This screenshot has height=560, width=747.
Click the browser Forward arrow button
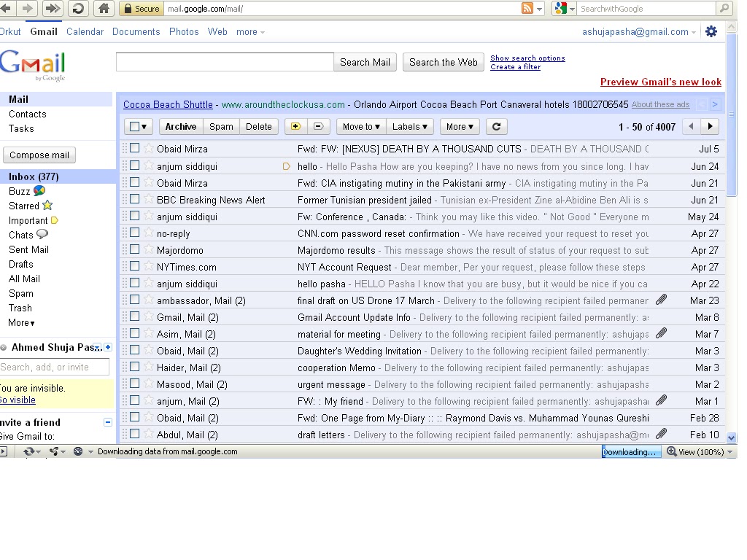[28, 8]
